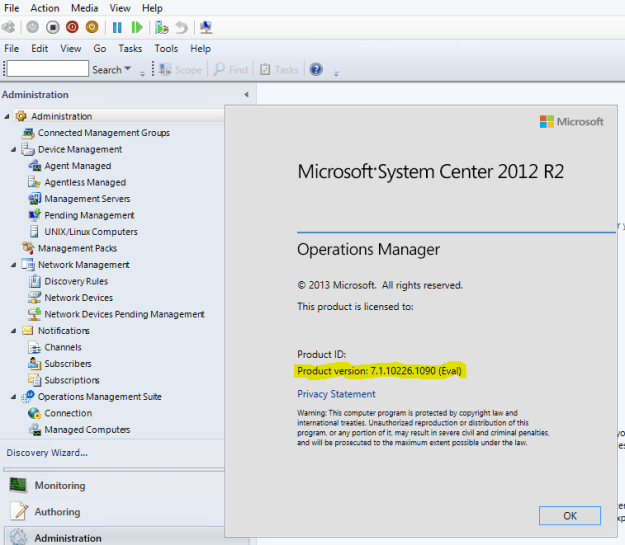Click the Notifications envelope icon
Screen dimensions: 625x545
(x=28, y=331)
